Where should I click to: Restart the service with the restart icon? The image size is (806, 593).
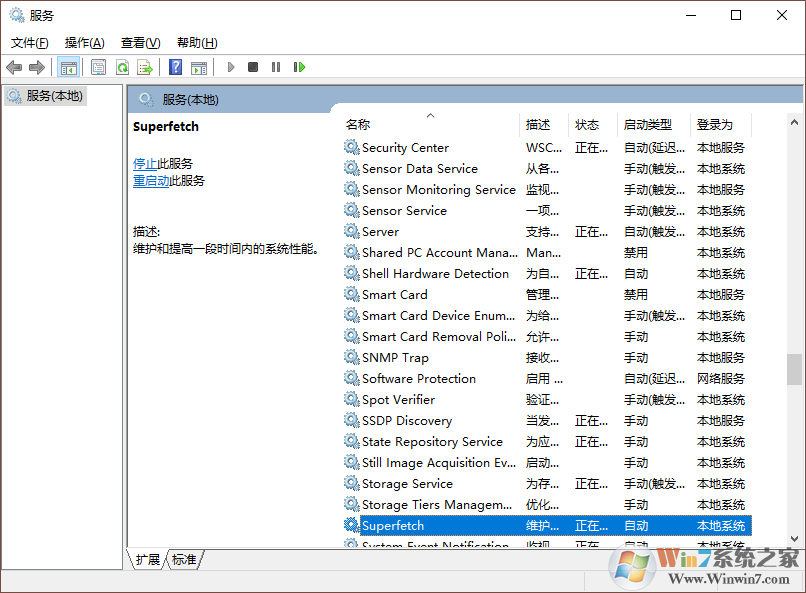[x=300, y=67]
